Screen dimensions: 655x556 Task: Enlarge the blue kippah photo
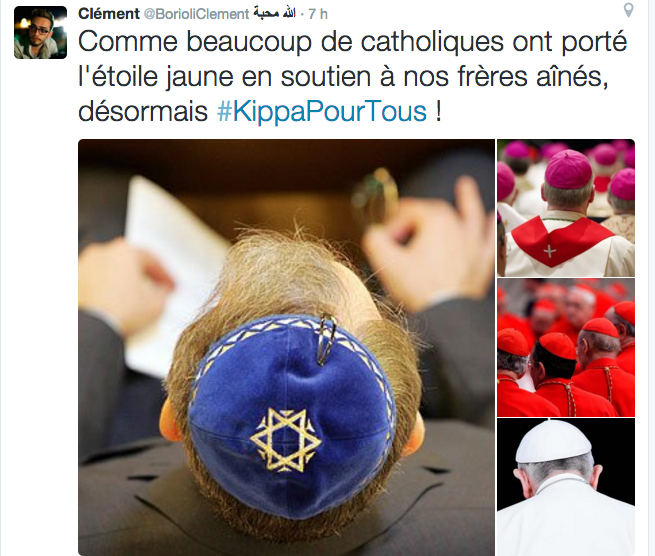tap(286, 348)
